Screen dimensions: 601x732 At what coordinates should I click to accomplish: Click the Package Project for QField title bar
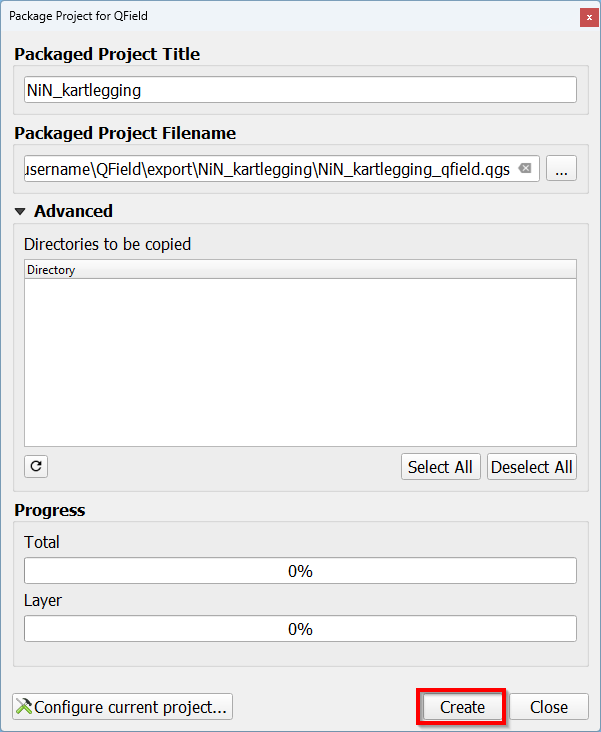[x=250, y=17]
